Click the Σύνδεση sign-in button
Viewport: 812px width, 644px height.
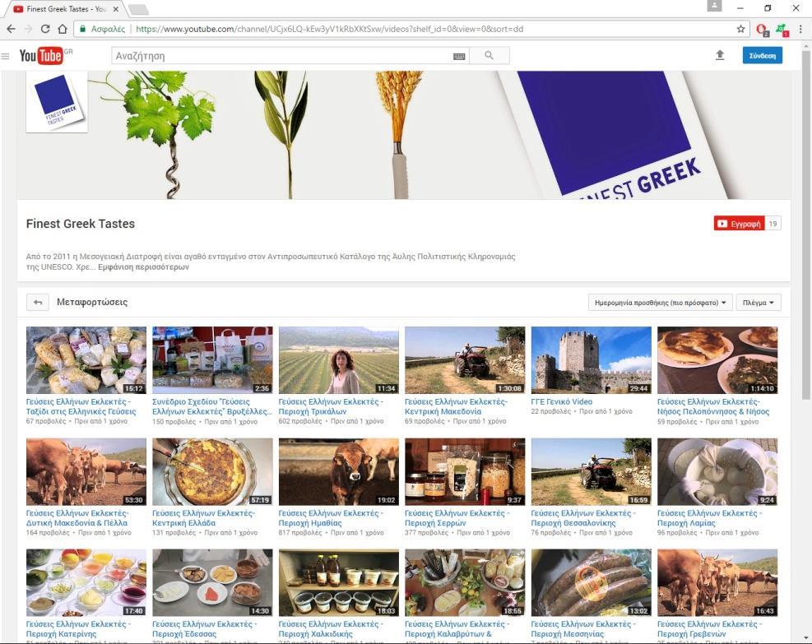[x=763, y=55]
